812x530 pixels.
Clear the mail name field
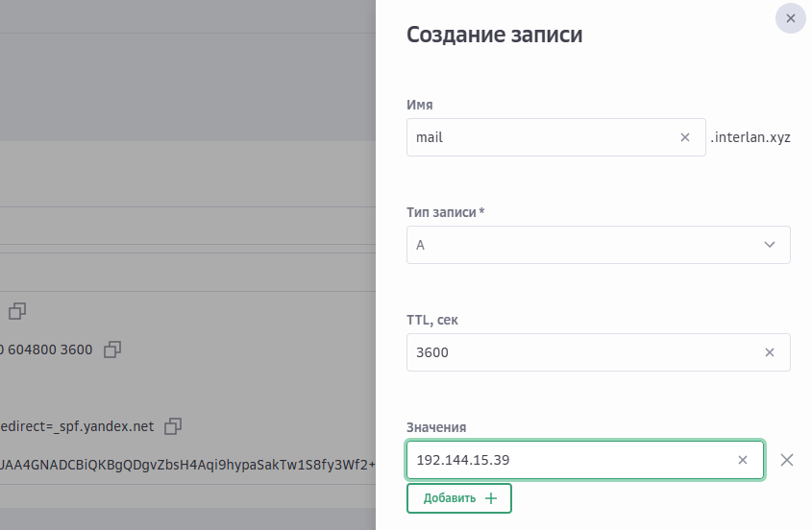685,137
